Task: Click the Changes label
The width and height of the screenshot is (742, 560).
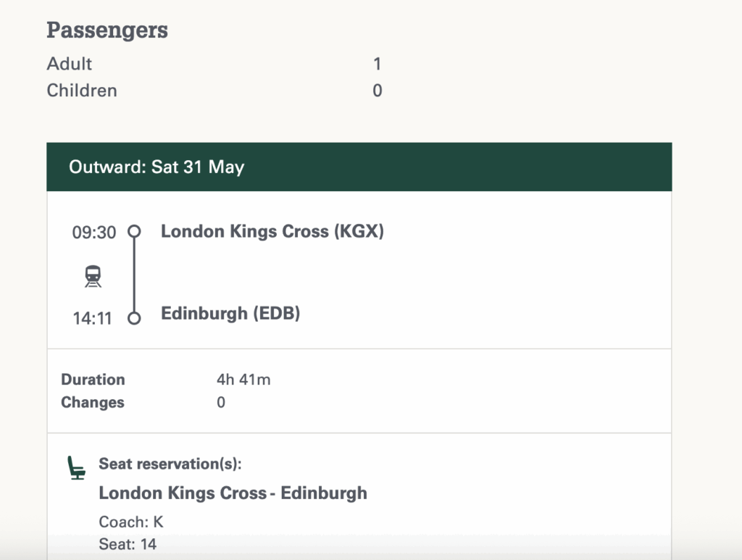Action: [x=93, y=403]
